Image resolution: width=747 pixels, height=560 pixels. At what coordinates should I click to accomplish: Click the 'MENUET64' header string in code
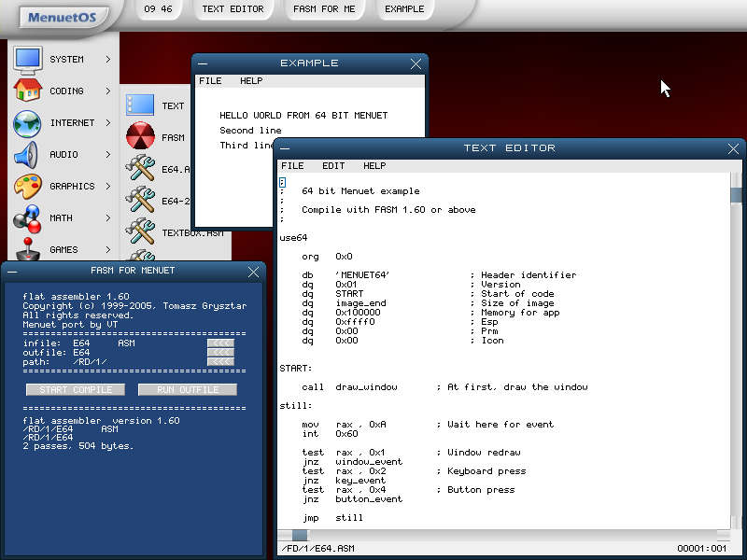click(x=362, y=275)
